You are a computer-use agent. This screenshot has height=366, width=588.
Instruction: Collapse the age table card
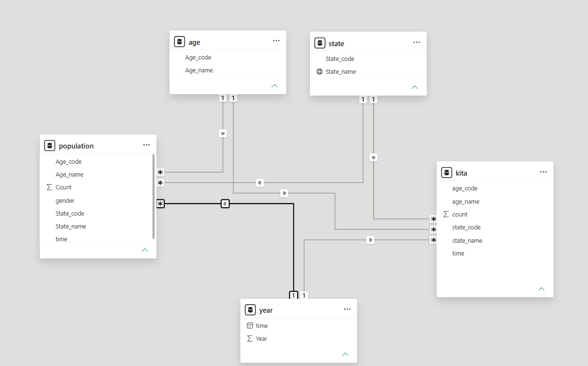pos(274,86)
